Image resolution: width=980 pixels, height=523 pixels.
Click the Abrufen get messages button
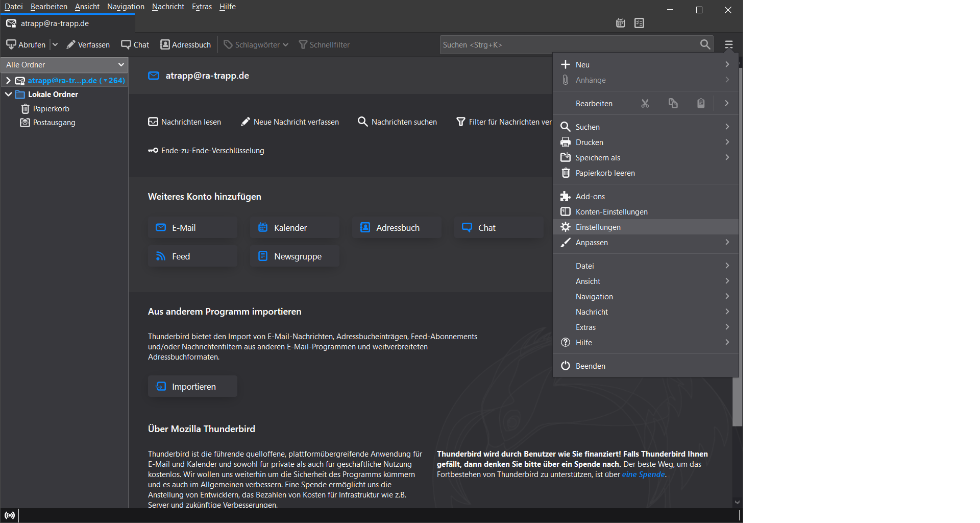click(26, 44)
